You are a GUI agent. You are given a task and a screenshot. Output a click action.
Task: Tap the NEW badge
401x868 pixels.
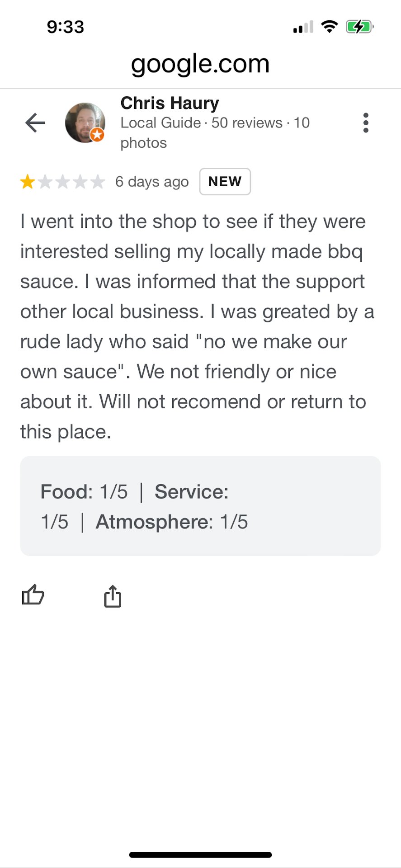[x=225, y=182]
